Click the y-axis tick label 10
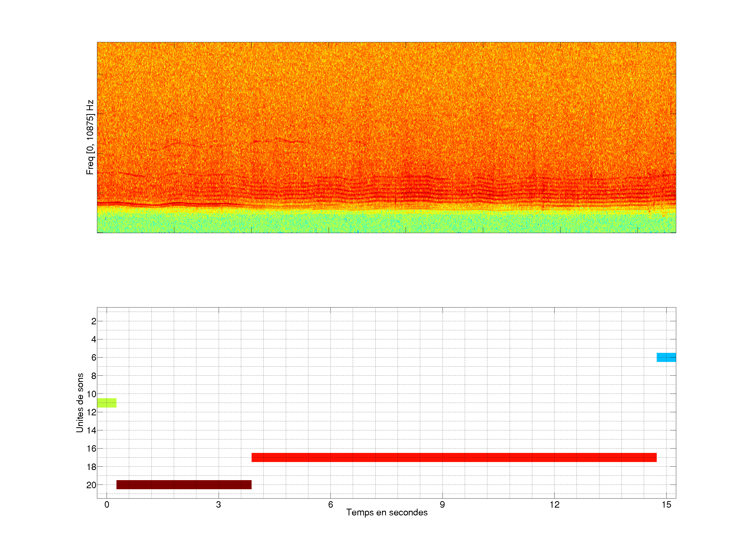Viewport: 747px width, 560px height. click(91, 394)
